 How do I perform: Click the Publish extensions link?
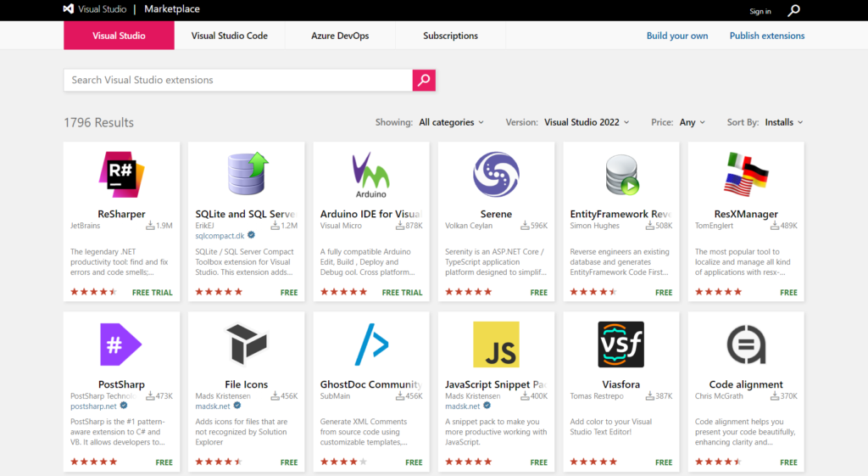pos(767,36)
